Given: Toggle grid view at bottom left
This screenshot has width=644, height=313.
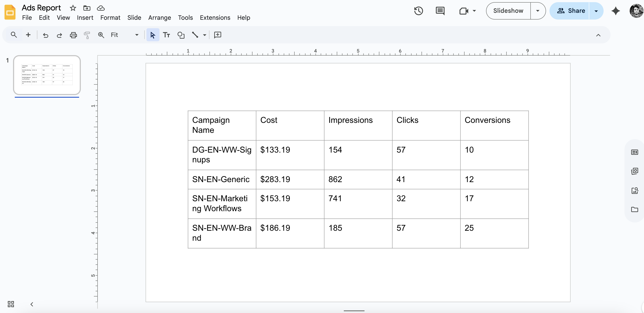Looking at the screenshot, I should (x=11, y=304).
